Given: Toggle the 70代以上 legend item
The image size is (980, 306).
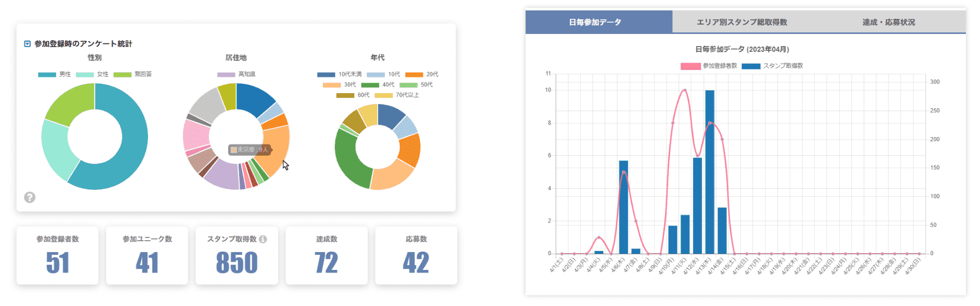Looking at the screenshot, I should [384, 95].
